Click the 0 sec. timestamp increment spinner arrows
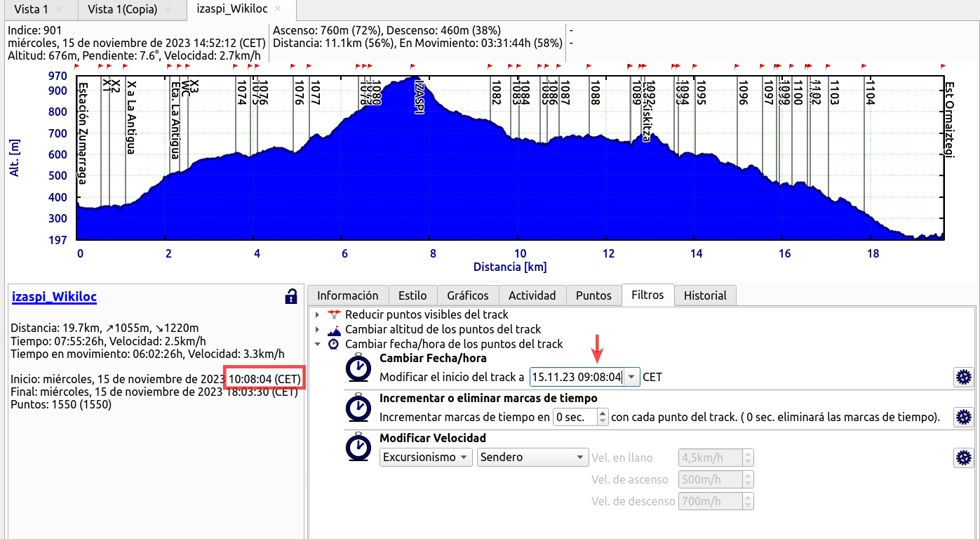 [x=603, y=417]
